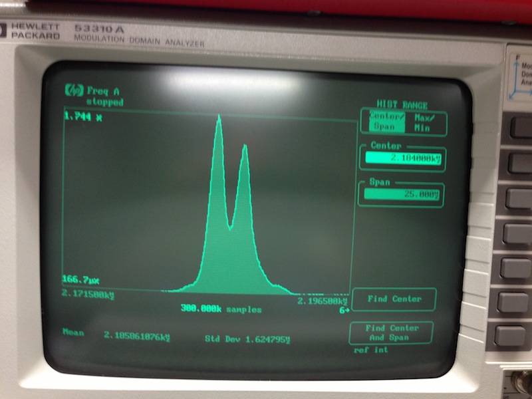Click the tallest histogram peak
532x399 pixels.
(x=219, y=120)
